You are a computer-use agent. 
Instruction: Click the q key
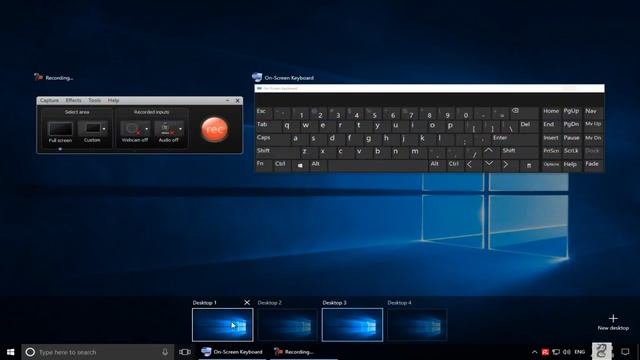[x=289, y=126]
